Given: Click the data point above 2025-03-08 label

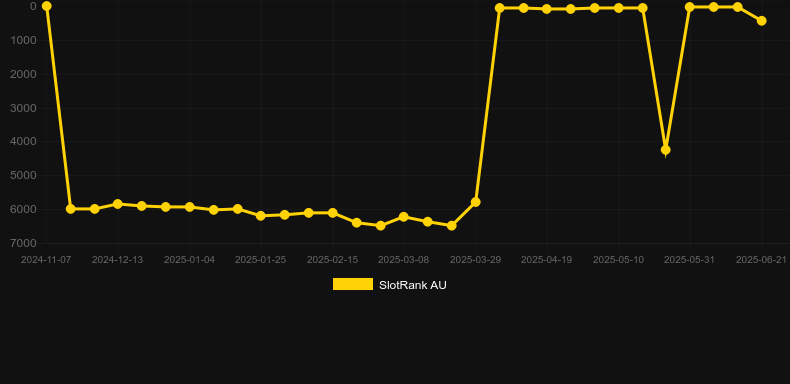Looking at the screenshot, I should (x=404, y=217).
